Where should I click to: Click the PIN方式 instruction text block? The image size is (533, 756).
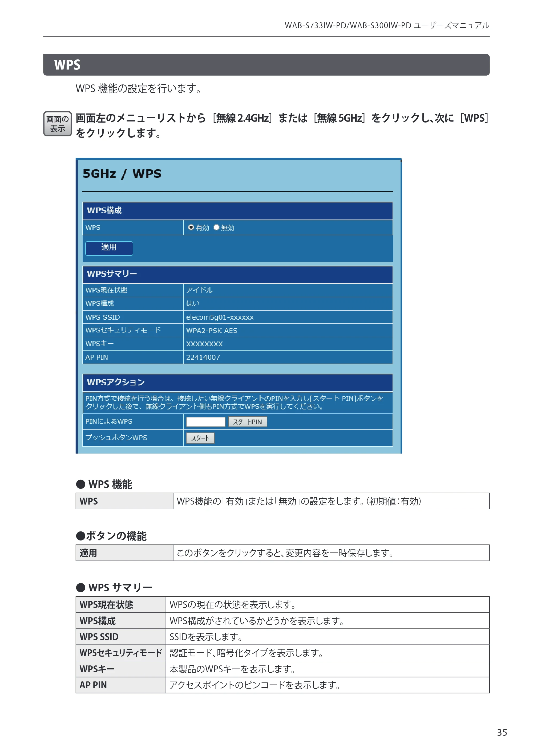coord(234,402)
